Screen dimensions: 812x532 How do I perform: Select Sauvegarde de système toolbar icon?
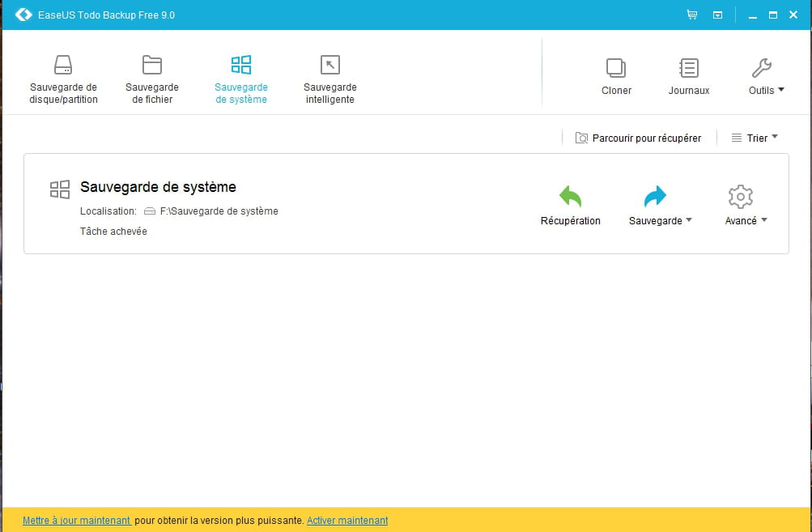(x=240, y=65)
